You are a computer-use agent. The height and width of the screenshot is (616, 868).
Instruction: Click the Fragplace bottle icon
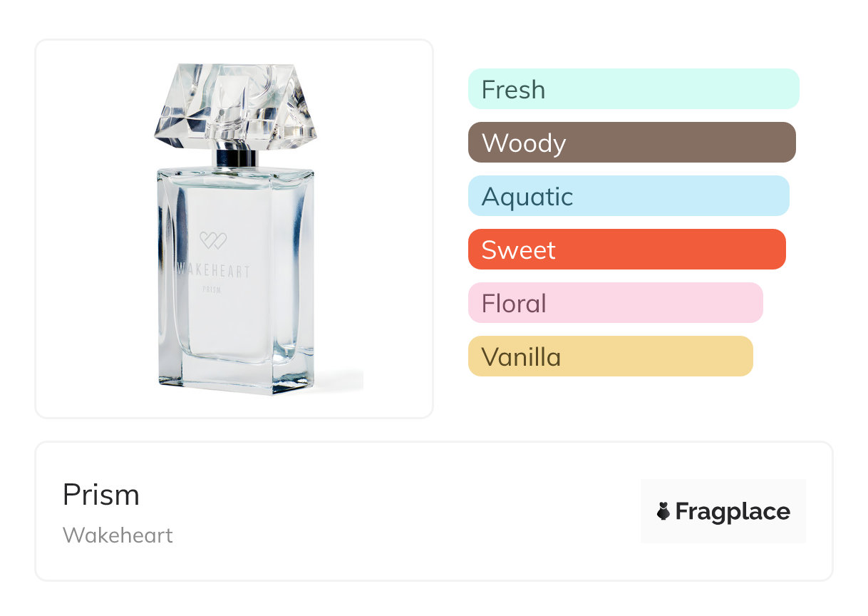point(663,511)
